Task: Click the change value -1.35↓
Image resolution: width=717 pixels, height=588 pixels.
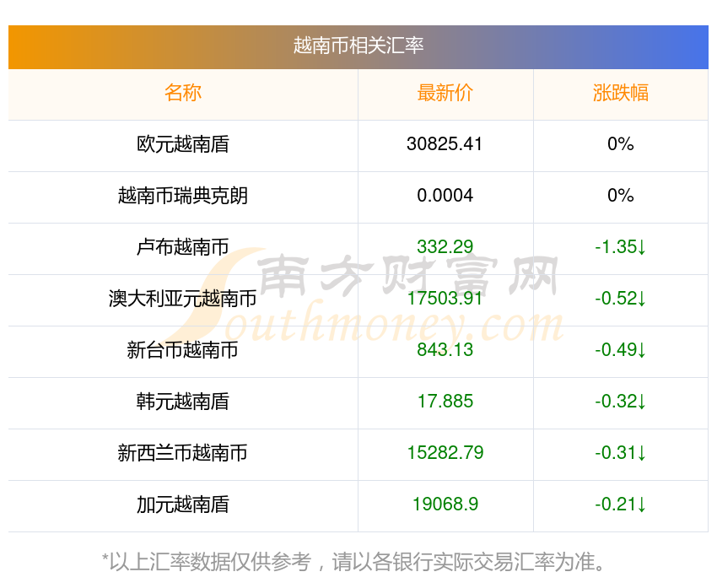Action: [621, 247]
